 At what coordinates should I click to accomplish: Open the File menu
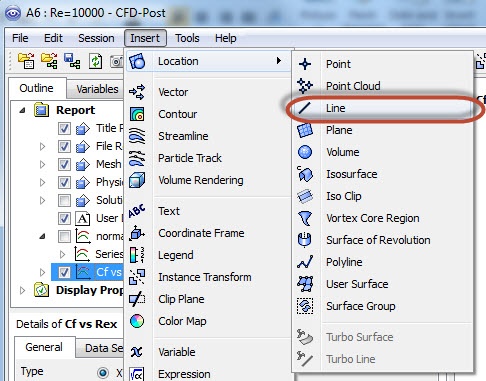point(20,38)
